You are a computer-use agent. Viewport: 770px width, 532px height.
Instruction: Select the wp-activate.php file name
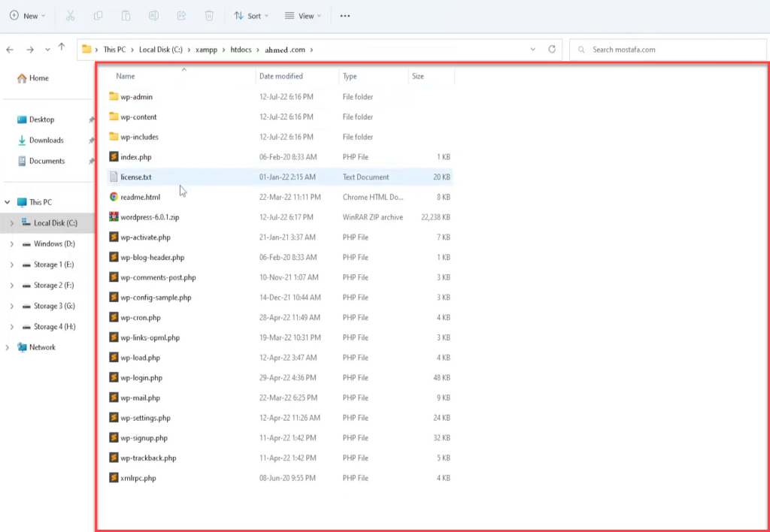(145, 237)
